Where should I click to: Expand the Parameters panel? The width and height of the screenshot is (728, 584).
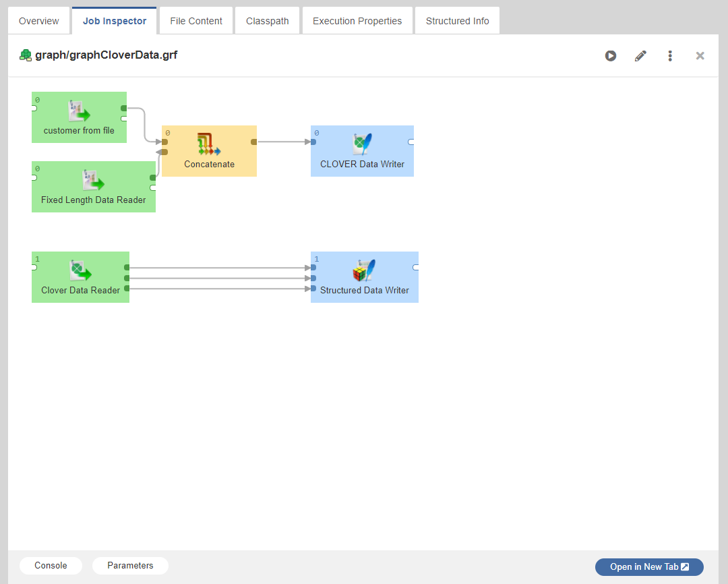[x=130, y=566]
